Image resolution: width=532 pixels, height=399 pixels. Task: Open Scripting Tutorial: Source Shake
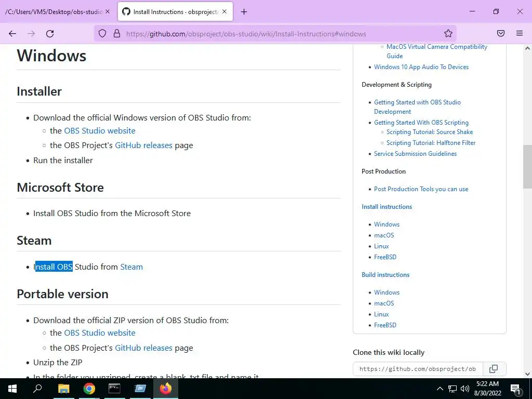tap(430, 132)
